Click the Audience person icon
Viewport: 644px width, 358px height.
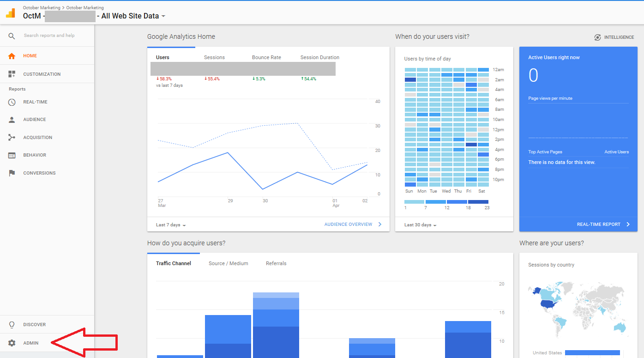(x=12, y=120)
